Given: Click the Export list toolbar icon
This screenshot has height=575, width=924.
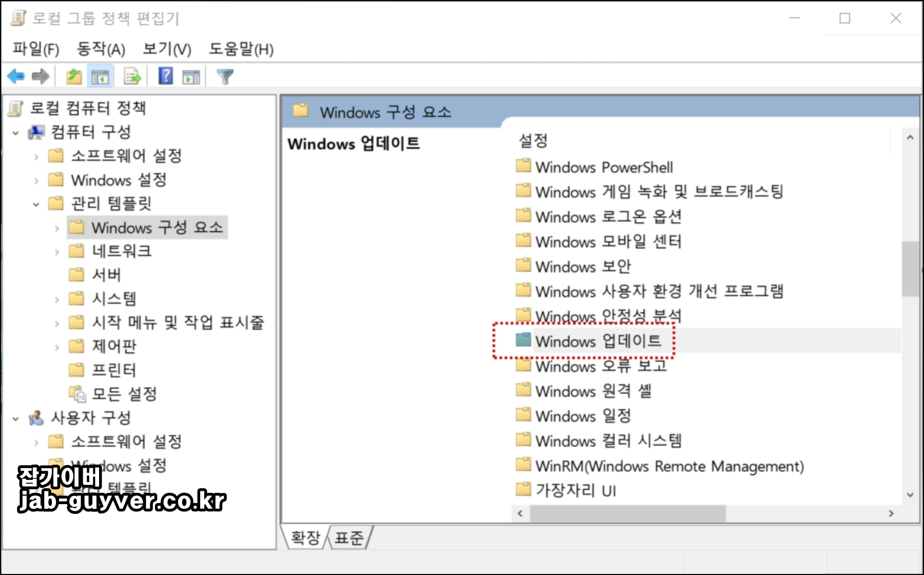Looking at the screenshot, I should pyautogui.click(x=132, y=77).
